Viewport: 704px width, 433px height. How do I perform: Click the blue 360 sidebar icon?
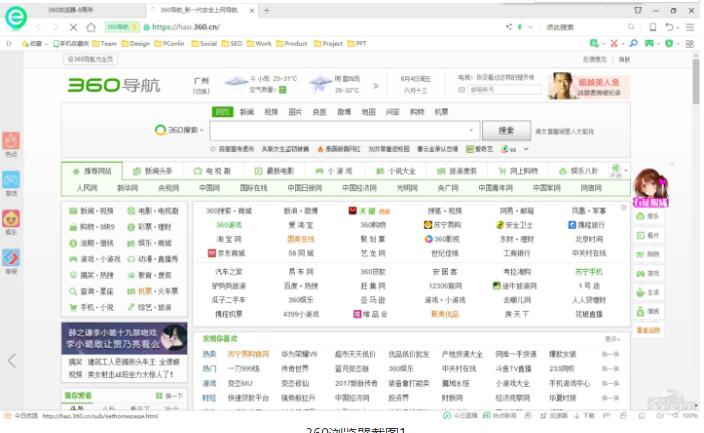click(x=11, y=180)
